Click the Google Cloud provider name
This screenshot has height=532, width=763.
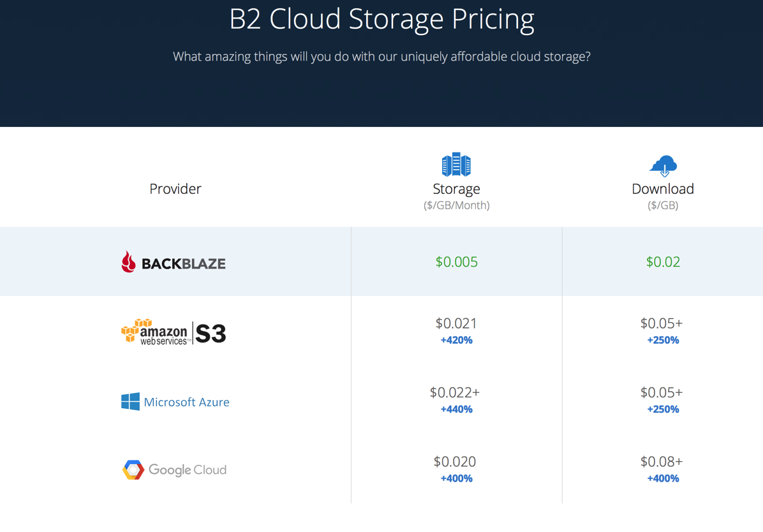[x=187, y=470]
